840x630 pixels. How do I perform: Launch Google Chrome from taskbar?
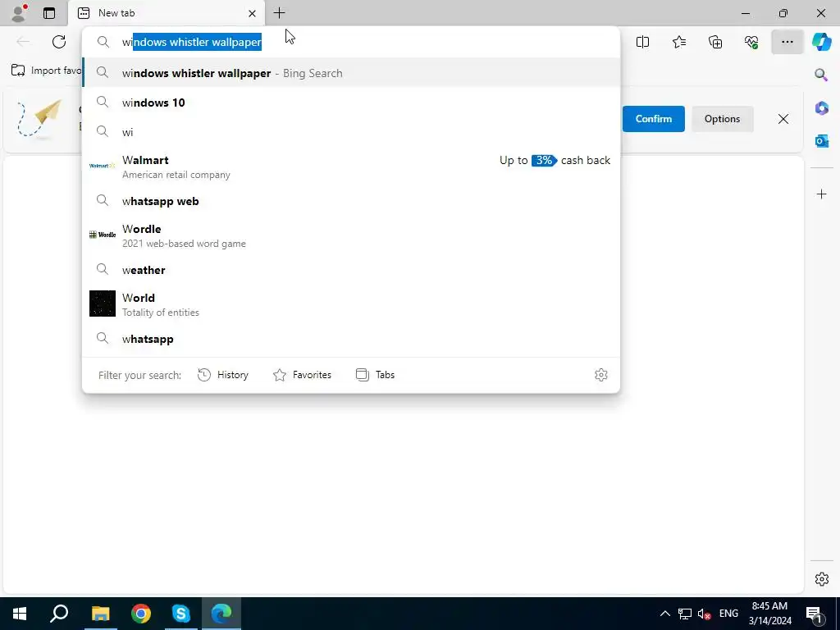141,614
